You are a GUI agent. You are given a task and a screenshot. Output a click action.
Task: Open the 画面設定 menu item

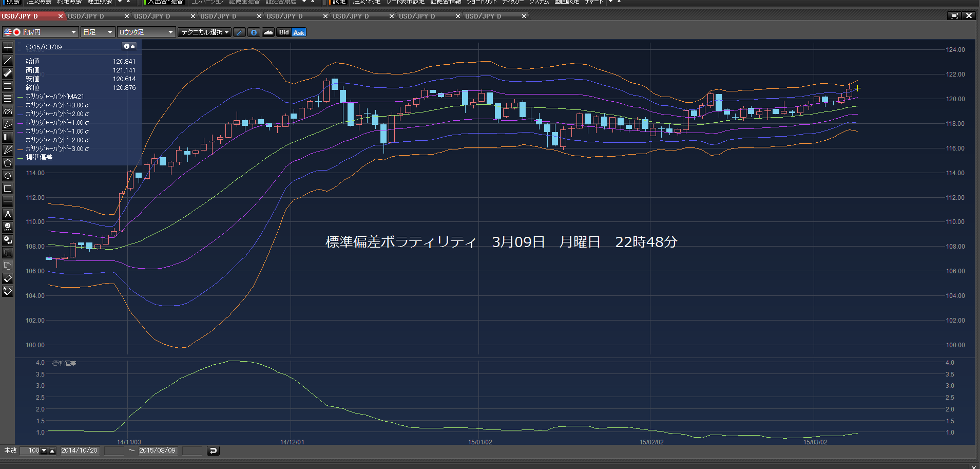(x=567, y=2)
